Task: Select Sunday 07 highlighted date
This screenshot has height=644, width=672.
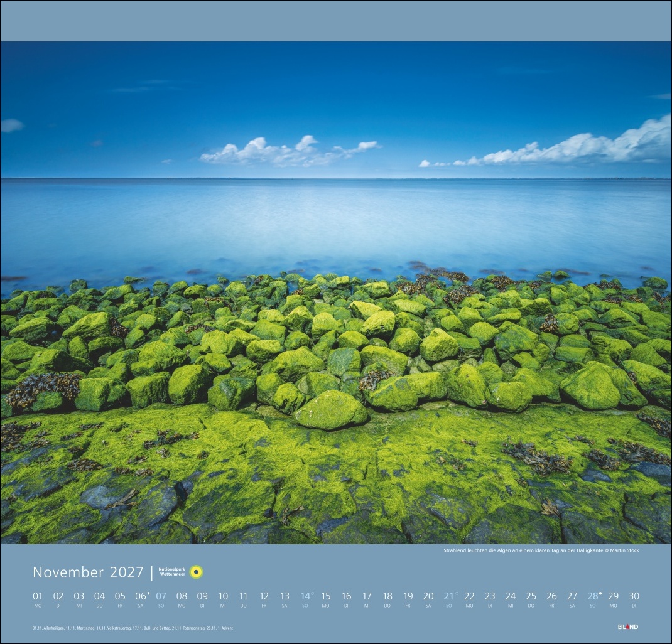Action: pos(161,597)
